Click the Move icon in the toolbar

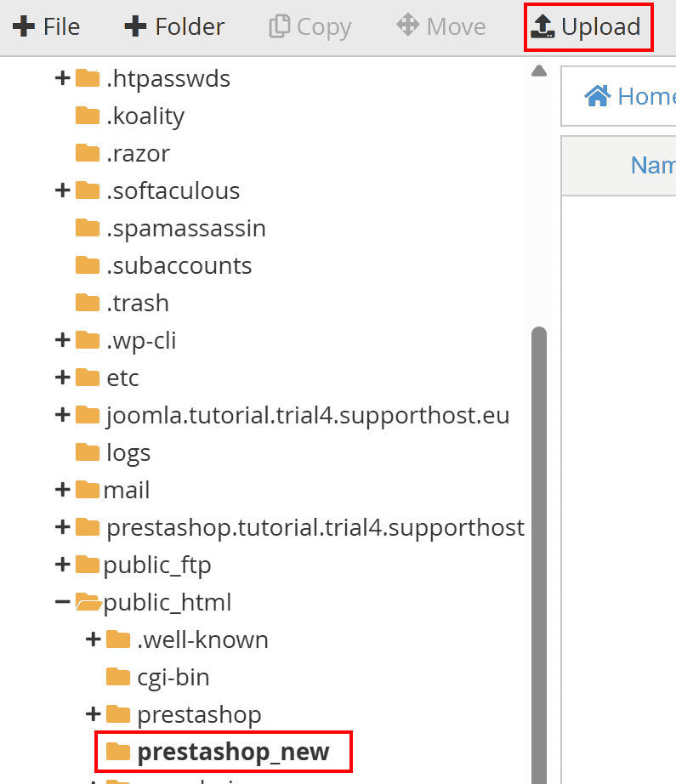pos(409,26)
